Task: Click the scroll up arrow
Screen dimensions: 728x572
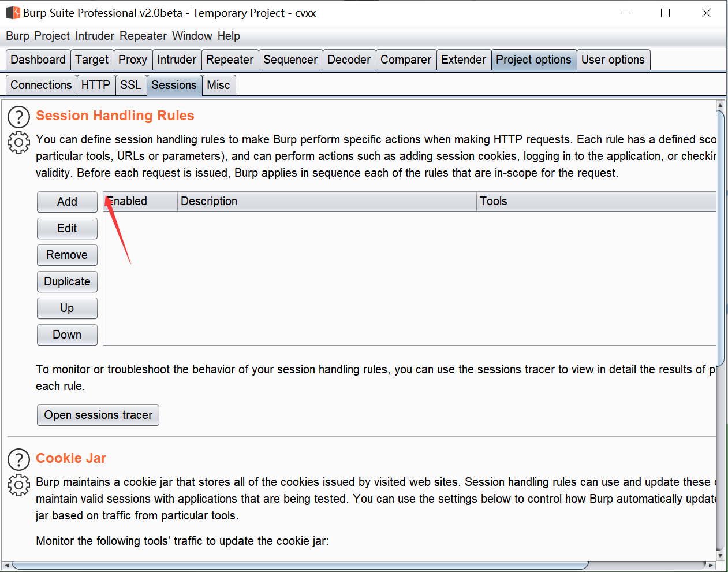Action: (720, 105)
